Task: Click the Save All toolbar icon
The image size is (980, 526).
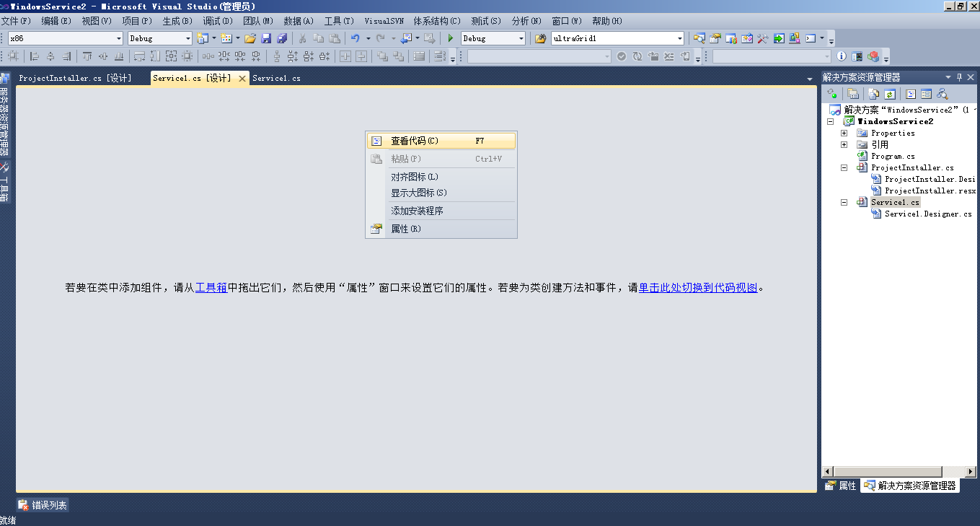Action: [x=282, y=38]
